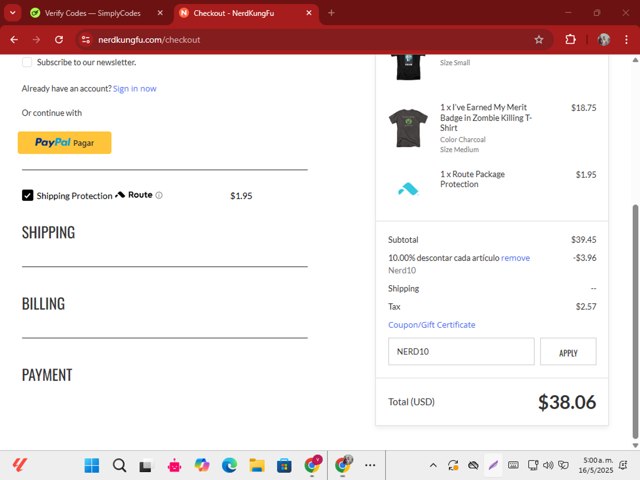Reload the checkout page
The height and width of the screenshot is (480, 640).
click(59, 40)
